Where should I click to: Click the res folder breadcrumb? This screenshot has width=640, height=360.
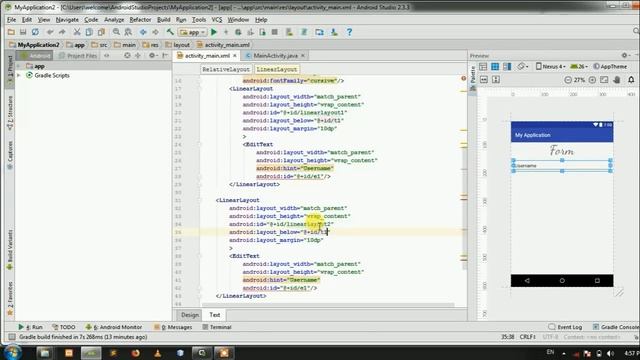[151, 45]
